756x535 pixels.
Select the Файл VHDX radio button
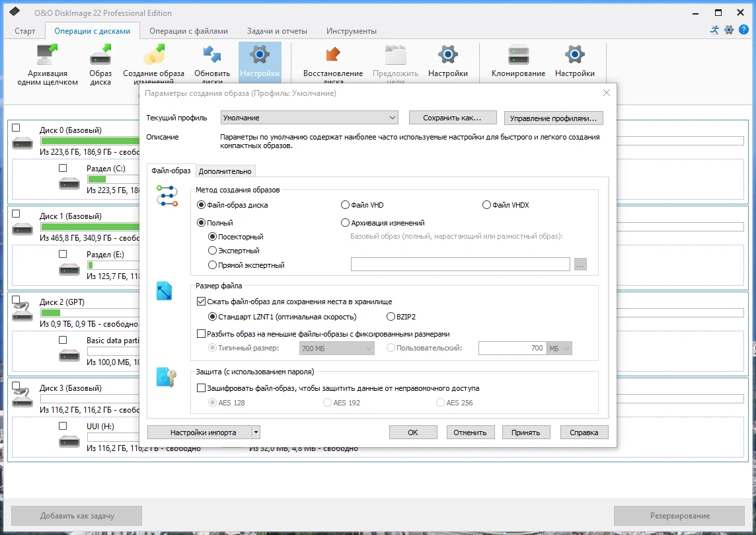[x=487, y=205]
